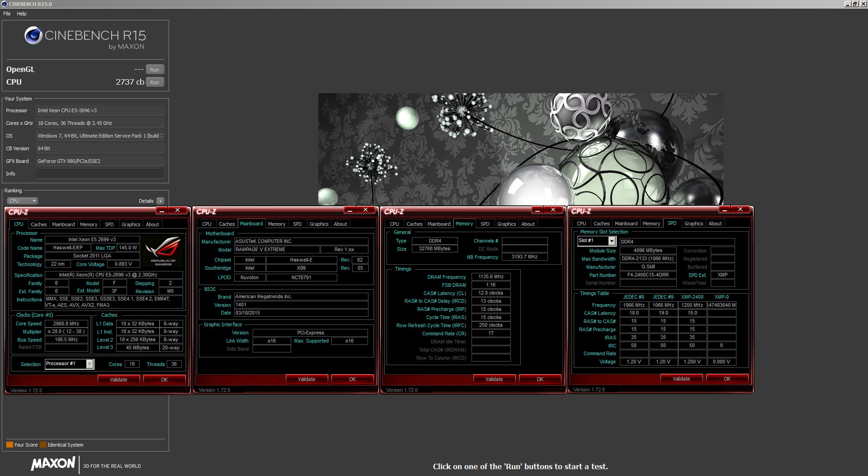Open Memory tab in first CPU-Z window
868x476 pixels.
(x=89, y=224)
